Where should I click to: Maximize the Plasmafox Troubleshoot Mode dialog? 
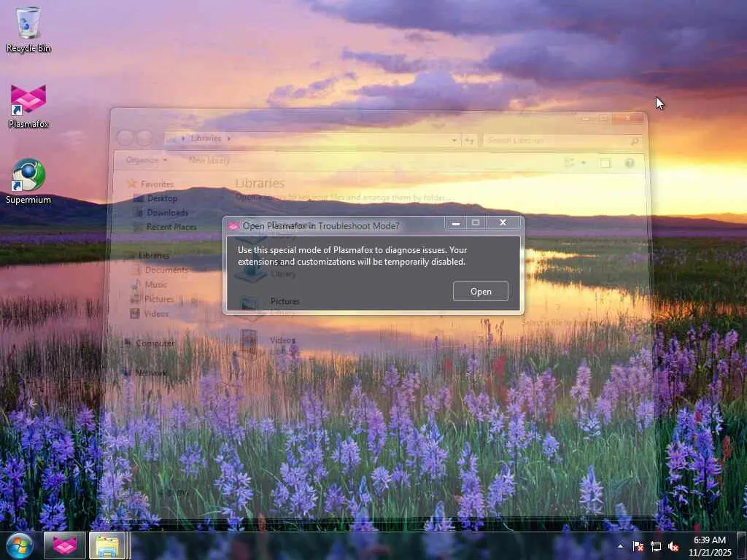click(x=476, y=222)
